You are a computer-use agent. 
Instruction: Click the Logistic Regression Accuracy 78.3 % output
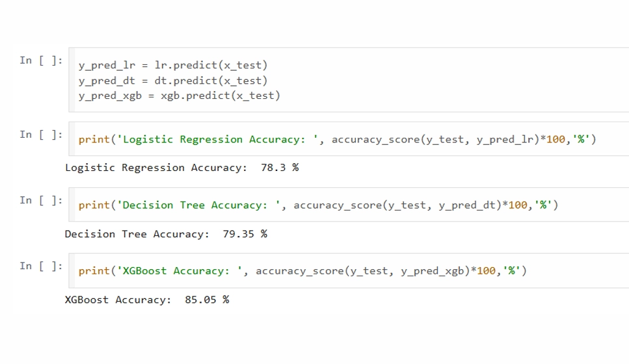181,168
